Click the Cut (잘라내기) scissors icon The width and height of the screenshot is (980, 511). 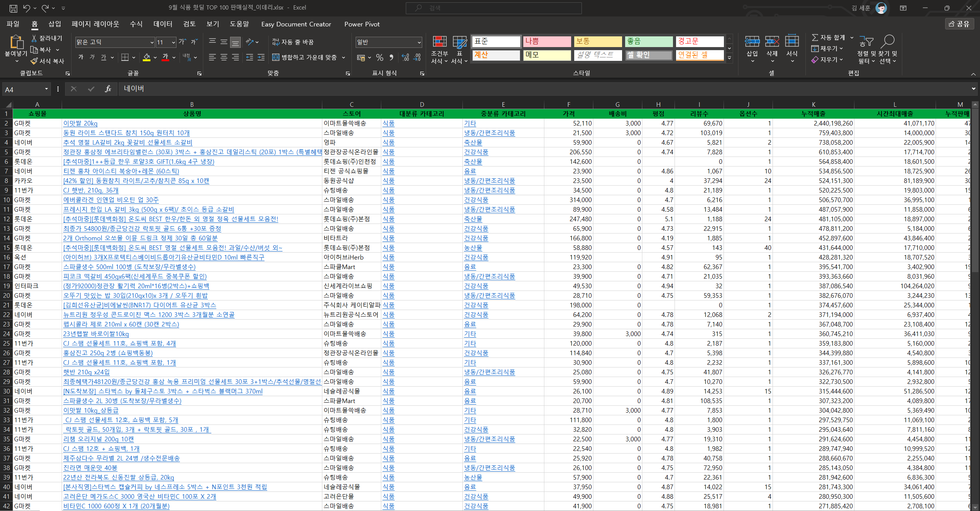click(34, 38)
